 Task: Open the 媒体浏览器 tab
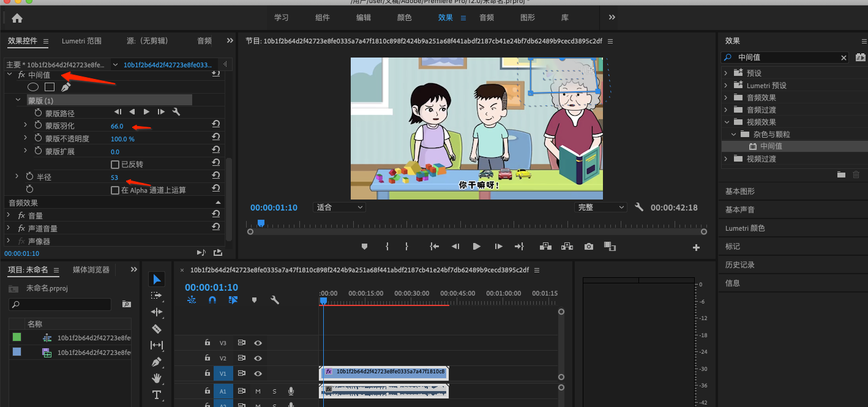tap(91, 270)
